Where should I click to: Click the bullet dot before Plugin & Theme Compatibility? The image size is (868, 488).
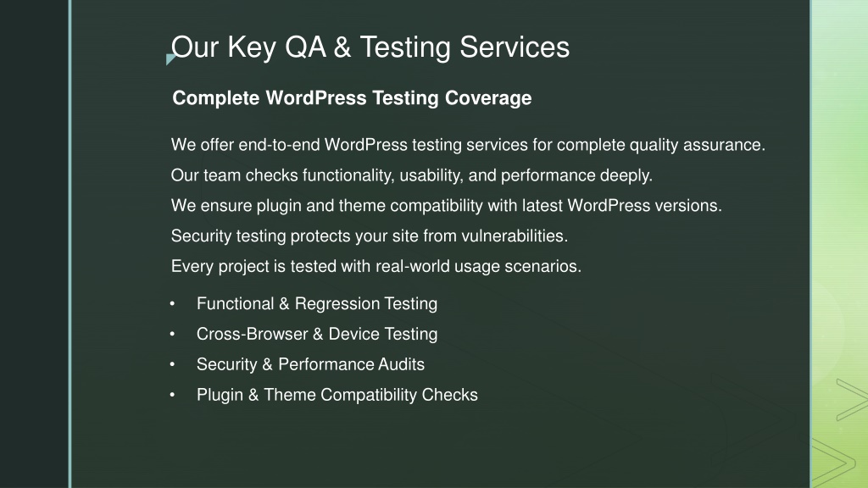click(x=172, y=395)
